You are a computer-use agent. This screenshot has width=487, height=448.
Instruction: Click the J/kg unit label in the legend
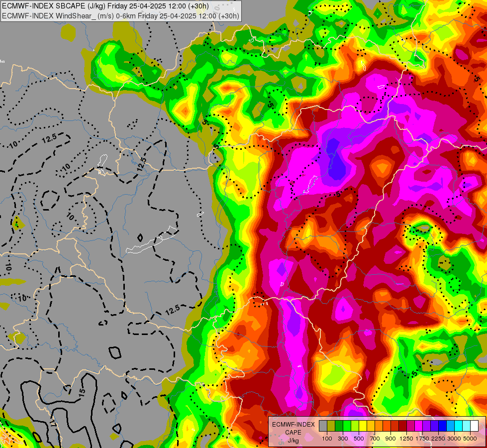(293, 440)
